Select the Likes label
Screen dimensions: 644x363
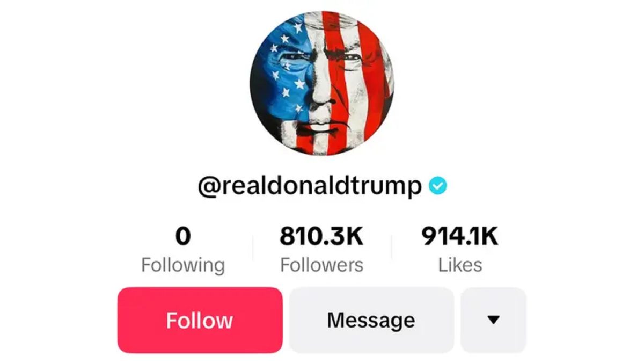pos(460,265)
